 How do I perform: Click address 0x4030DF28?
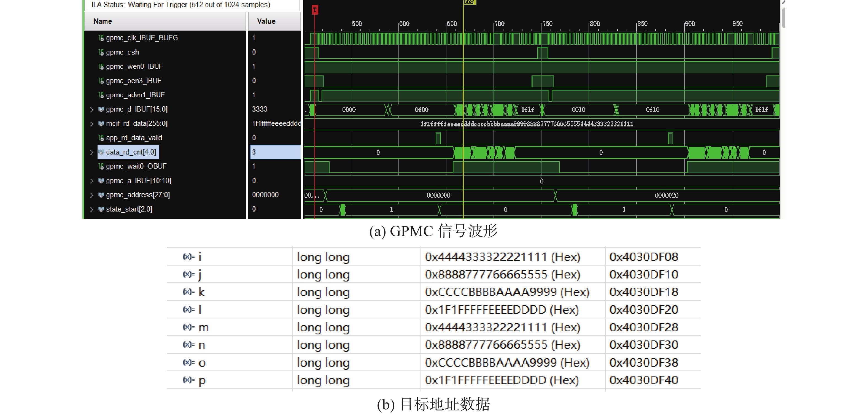coord(644,327)
